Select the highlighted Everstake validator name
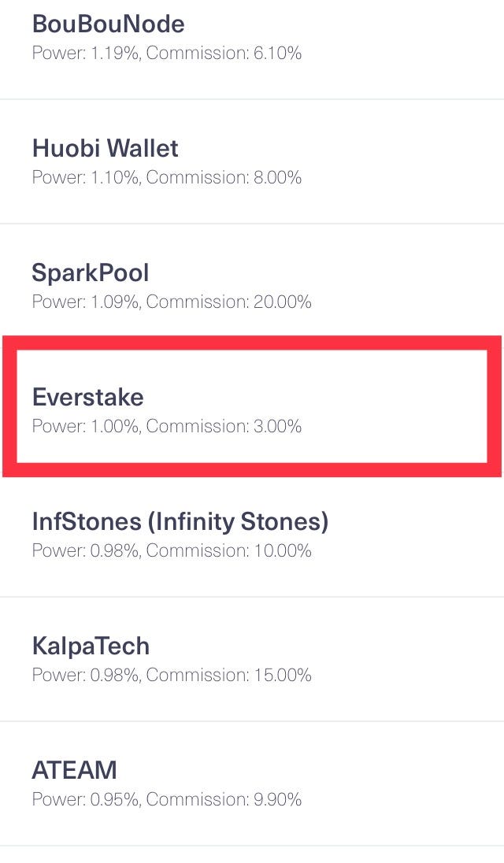 tap(88, 398)
